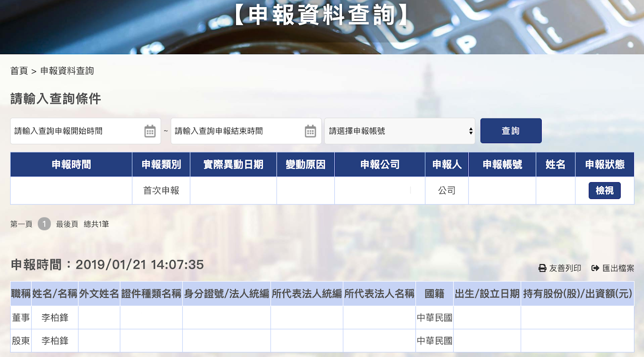
Task: Expand the 請選擇申報帳號 dropdown
Action: 400,131
